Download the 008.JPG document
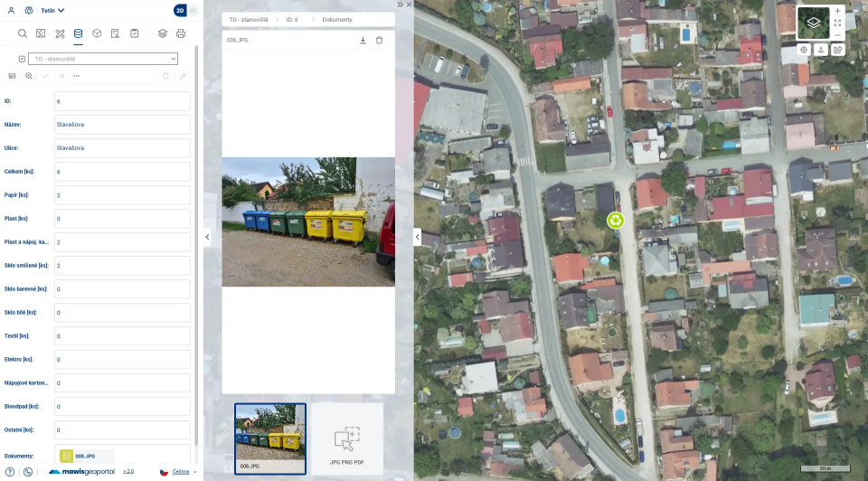 click(363, 40)
